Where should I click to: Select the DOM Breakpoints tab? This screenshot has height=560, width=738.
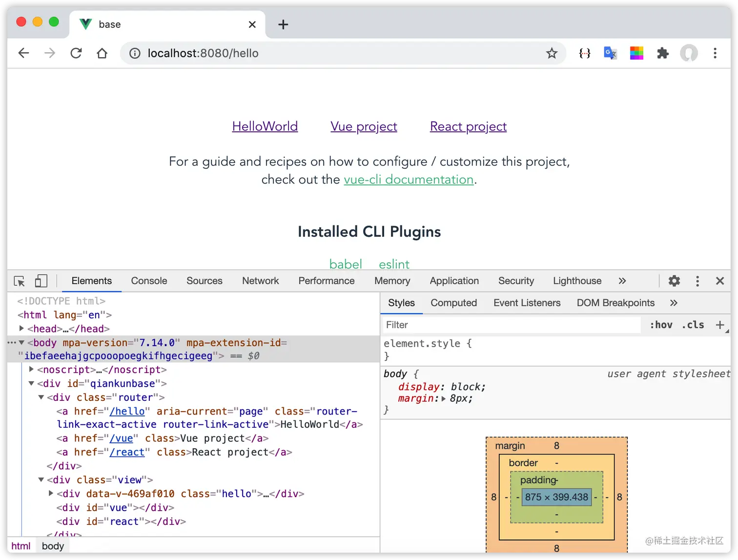point(615,303)
